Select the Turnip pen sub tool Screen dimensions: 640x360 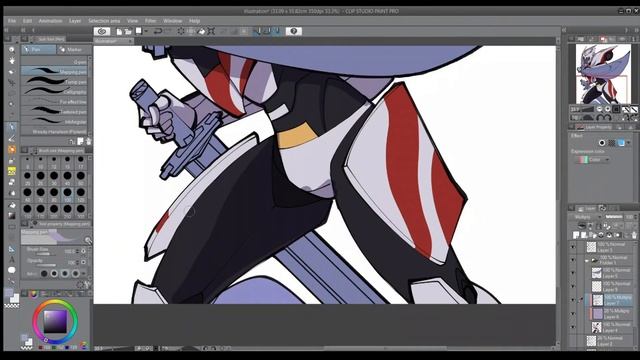pyautogui.click(x=54, y=81)
